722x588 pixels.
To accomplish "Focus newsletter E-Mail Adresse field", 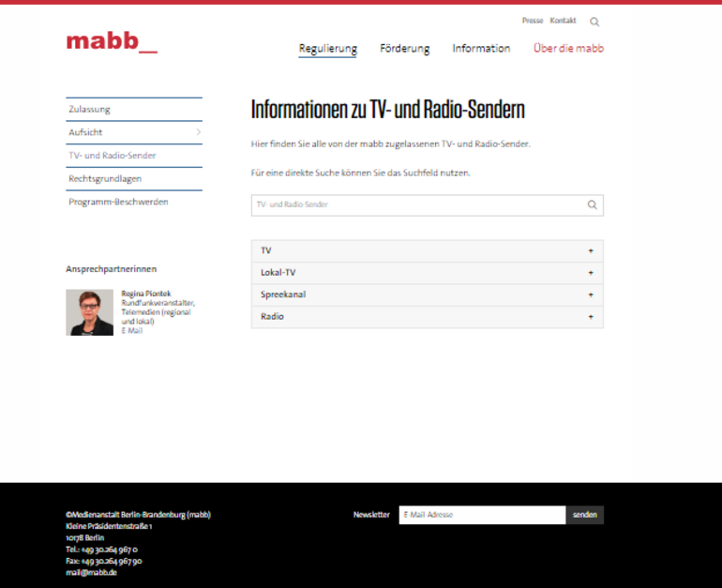I will pyautogui.click(x=482, y=515).
